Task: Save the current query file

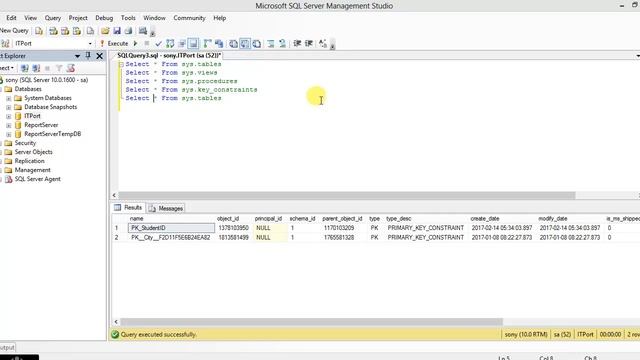Action: [117, 31]
